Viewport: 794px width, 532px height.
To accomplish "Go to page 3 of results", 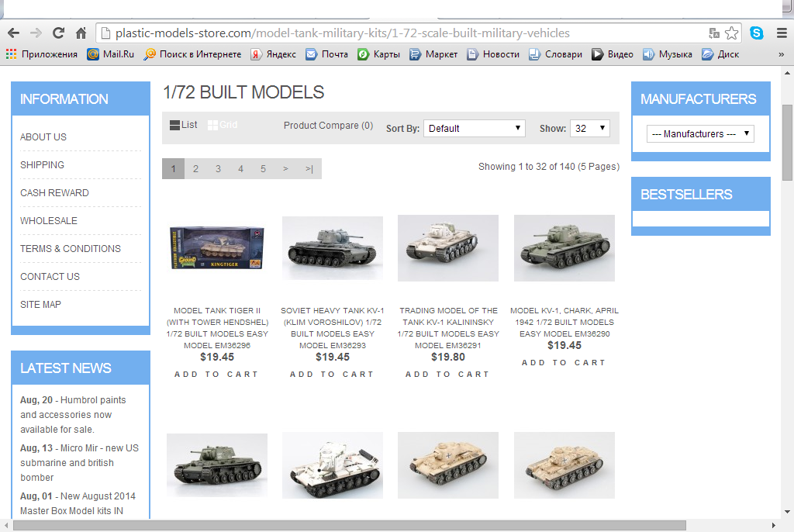I will pos(219,169).
